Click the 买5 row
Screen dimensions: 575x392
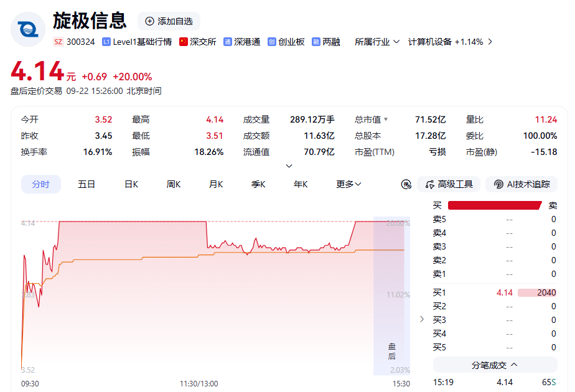coord(495,347)
